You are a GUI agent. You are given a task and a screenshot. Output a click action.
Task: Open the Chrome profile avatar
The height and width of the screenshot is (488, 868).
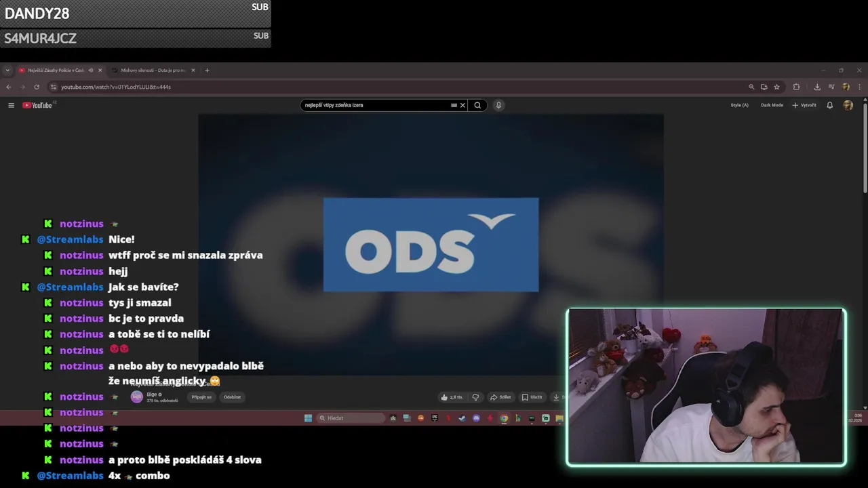pos(846,87)
